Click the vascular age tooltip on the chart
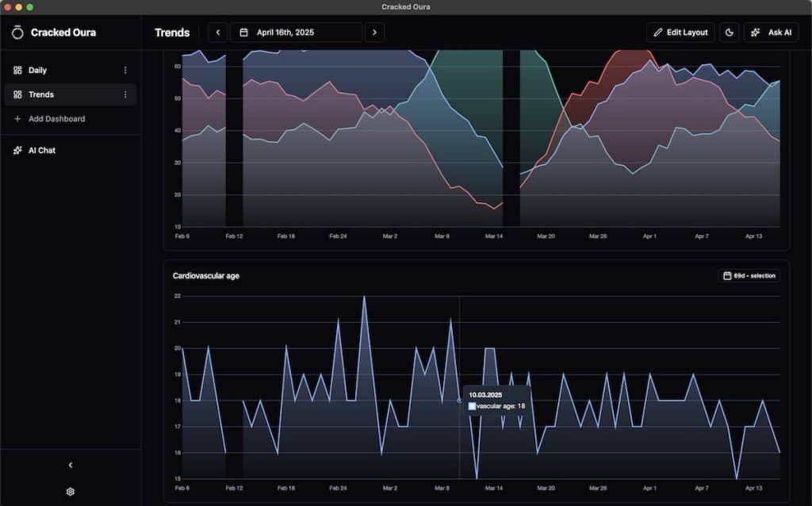 coord(496,399)
